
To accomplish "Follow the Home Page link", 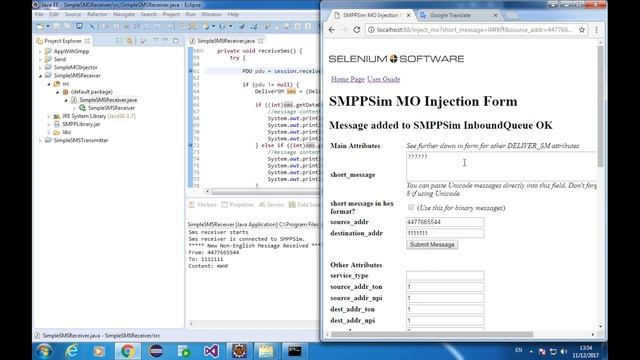I will click(x=348, y=79).
